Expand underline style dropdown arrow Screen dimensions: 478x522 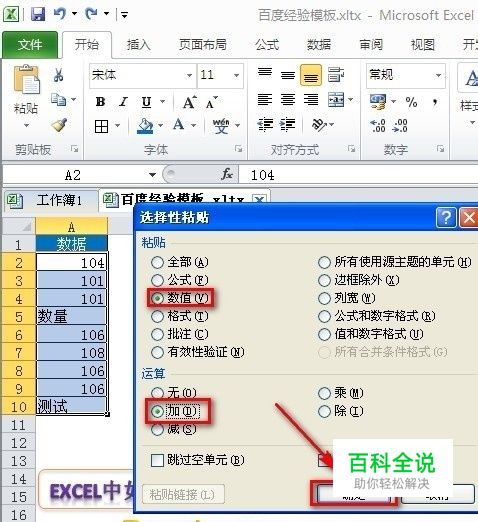[162, 101]
